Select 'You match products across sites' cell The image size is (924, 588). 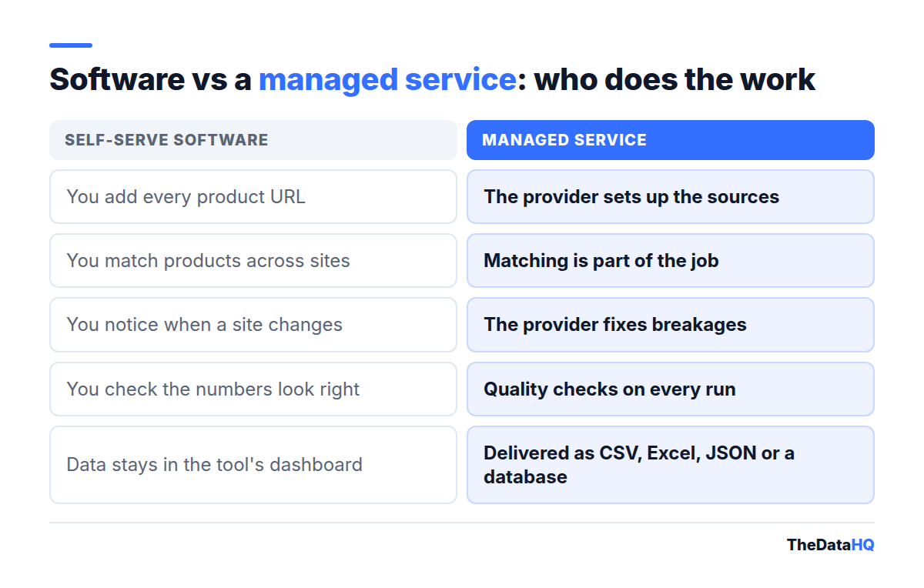(x=253, y=261)
